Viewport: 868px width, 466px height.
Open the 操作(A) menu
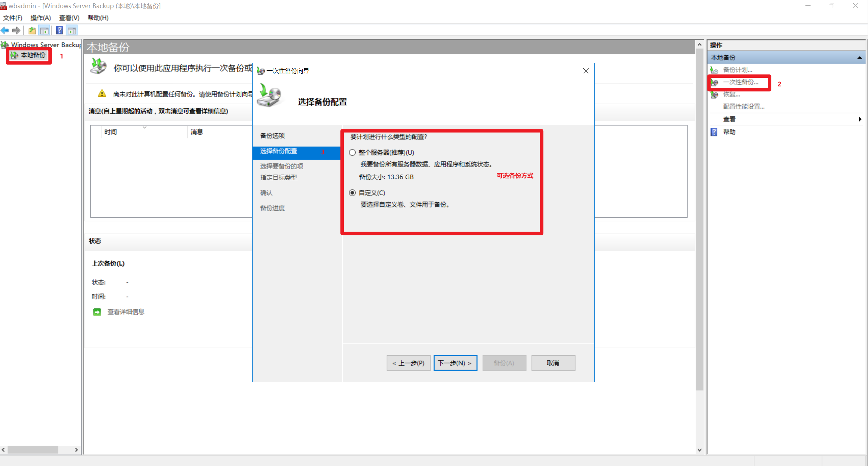pyautogui.click(x=40, y=18)
